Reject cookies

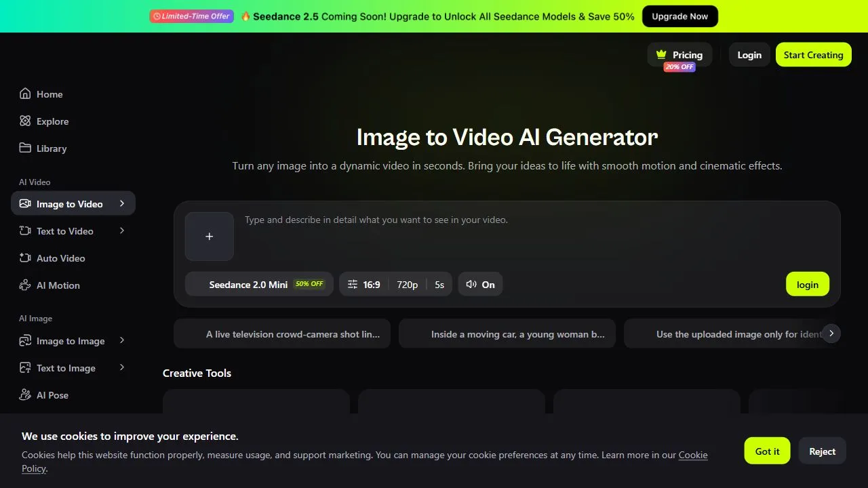click(822, 451)
